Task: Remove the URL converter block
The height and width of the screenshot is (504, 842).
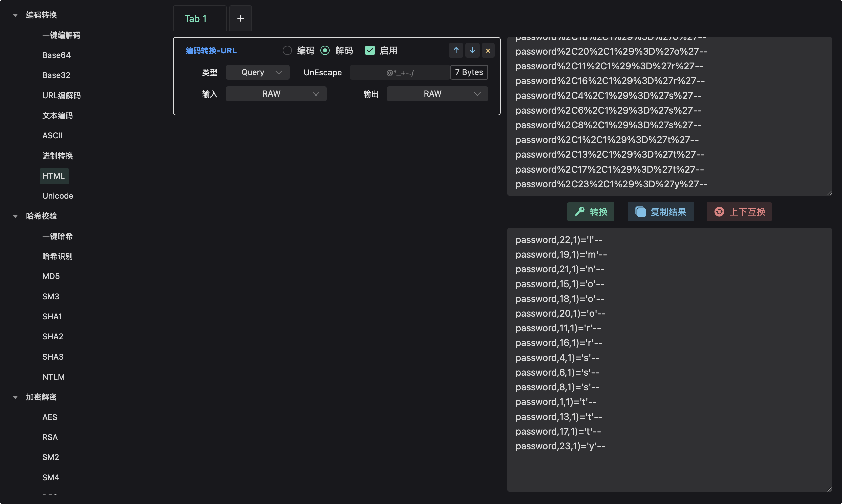Action: coord(488,50)
